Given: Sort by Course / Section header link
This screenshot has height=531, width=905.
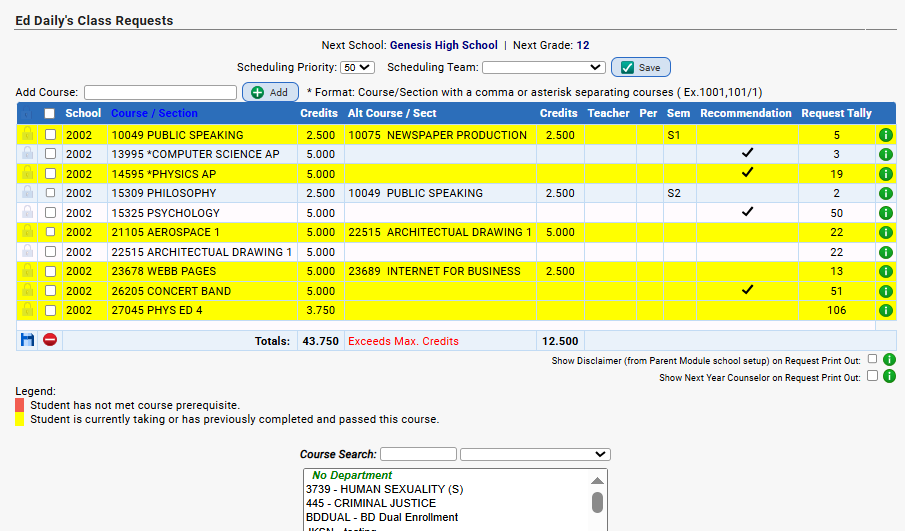Looking at the screenshot, I should 154,113.
